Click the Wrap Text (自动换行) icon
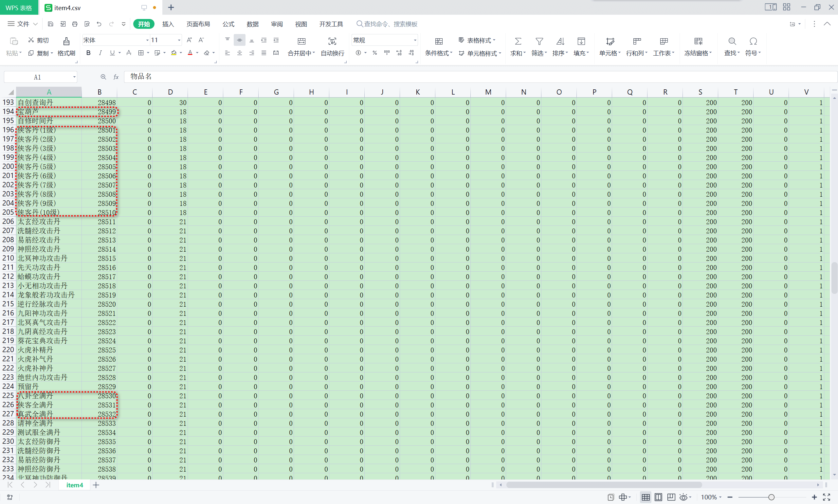Viewport: 838px width, 504px height. (332, 42)
